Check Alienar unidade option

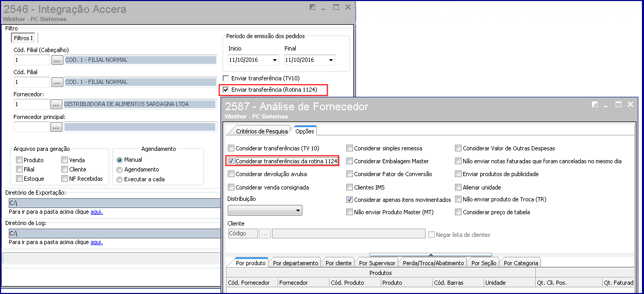pyautogui.click(x=459, y=187)
